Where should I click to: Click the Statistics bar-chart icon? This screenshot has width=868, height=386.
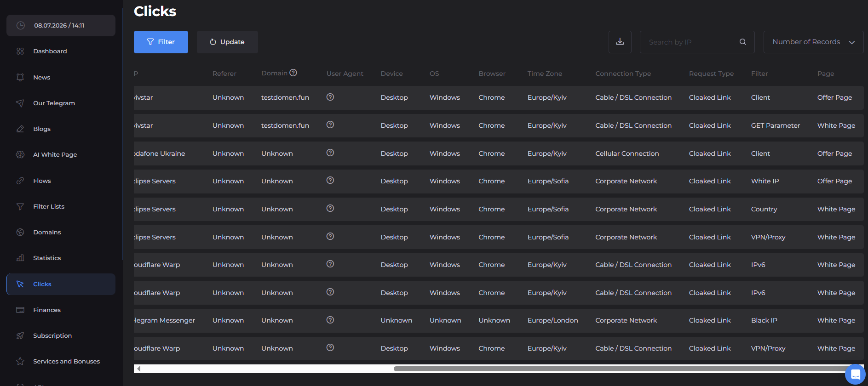[x=20, y=258]
